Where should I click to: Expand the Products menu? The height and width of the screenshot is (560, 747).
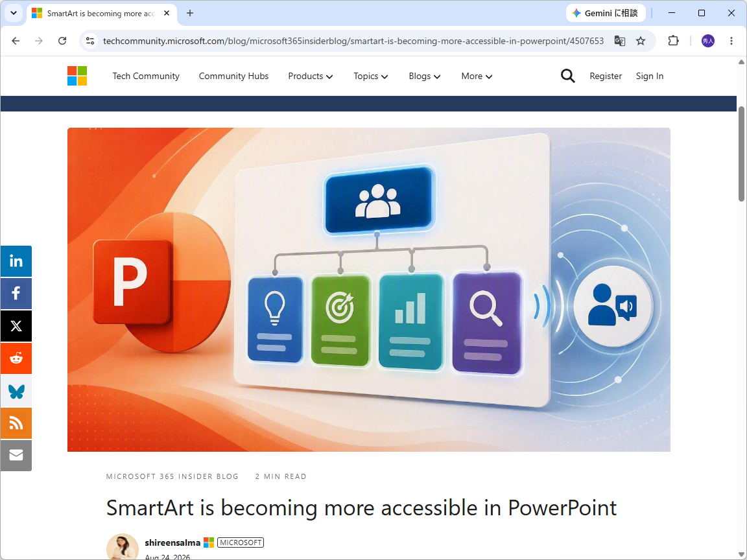point(310,76)
